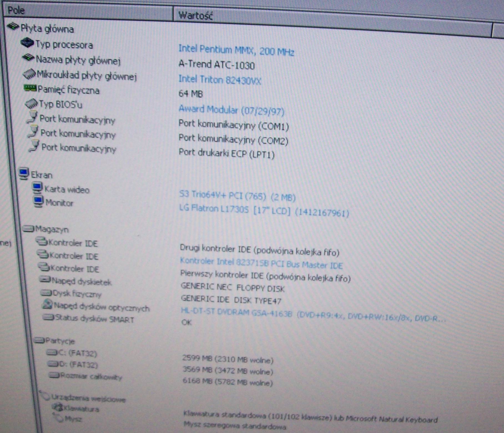Click the C: (FAT32) partition icon
This screenshot has width=504, height=433.
coord(52,353)
